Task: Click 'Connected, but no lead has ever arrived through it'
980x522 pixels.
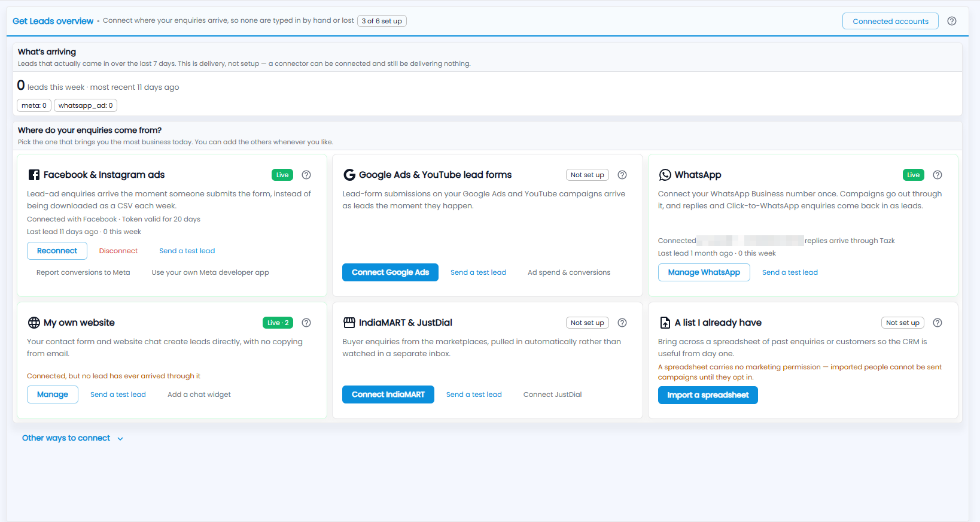Action: (x=114, y=376)
